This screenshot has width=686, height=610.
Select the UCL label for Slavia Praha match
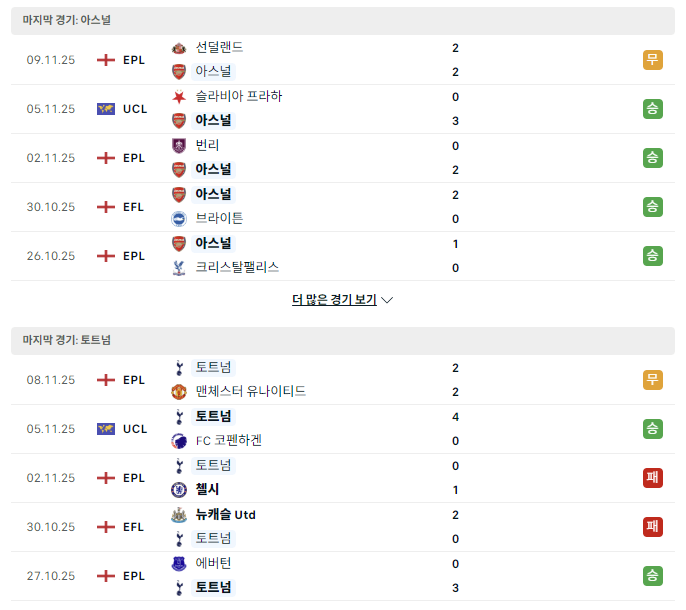point(135,109)
